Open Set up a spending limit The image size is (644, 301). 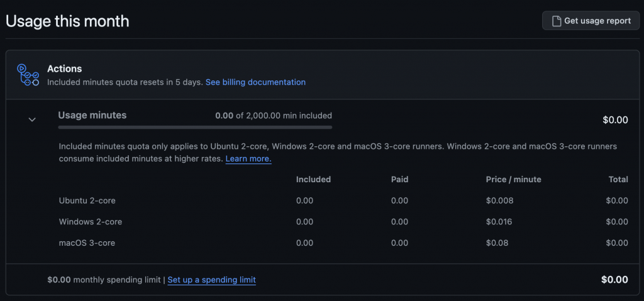(211, 280)
